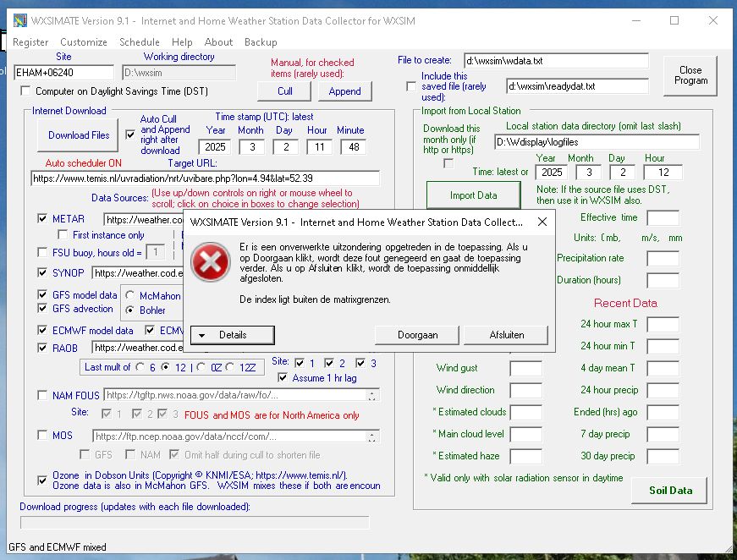Viewport: 737px width, 560px height.
Task: Toggle GFS advection checkbox
Action: 42,308
